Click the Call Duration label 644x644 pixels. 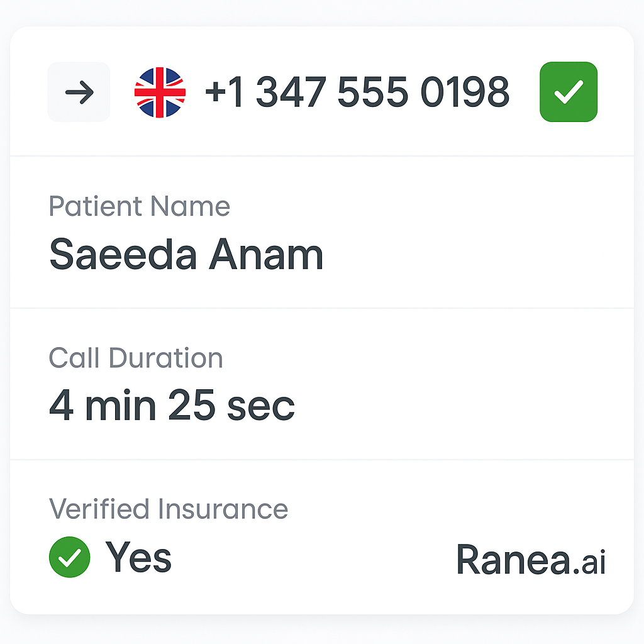point(136,358)
